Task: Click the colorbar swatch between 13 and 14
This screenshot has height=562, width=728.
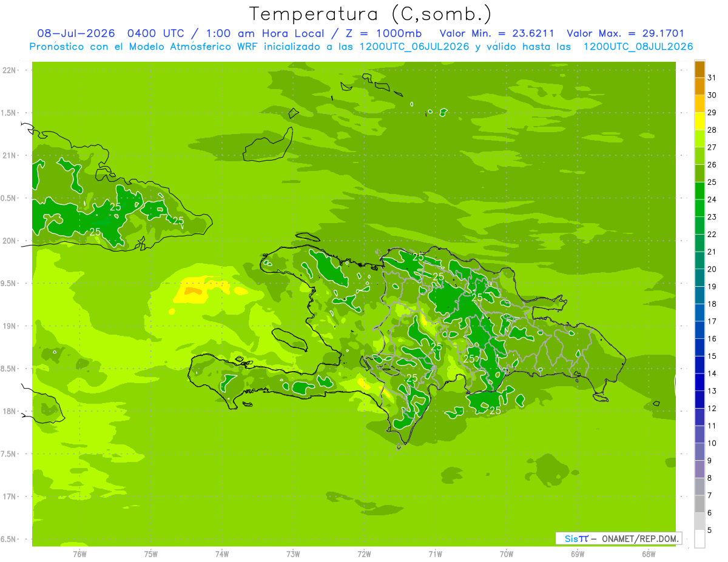Action: click(x=699, y=382)
